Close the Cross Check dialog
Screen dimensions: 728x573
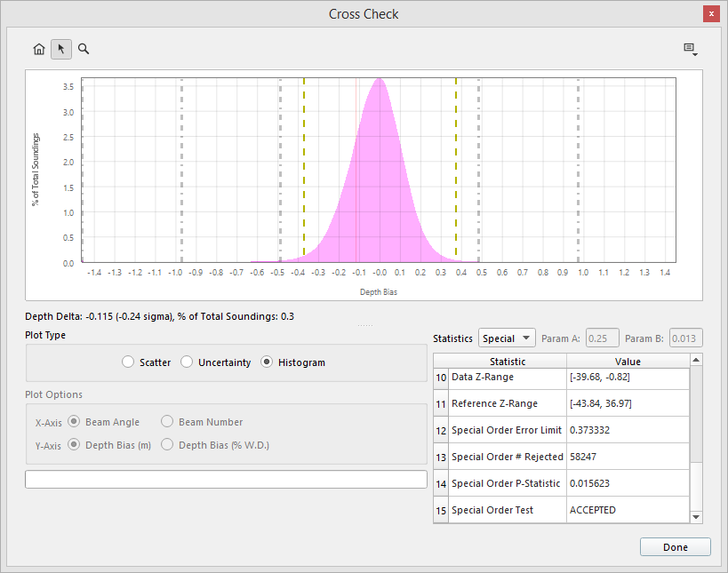coord(711,14)
